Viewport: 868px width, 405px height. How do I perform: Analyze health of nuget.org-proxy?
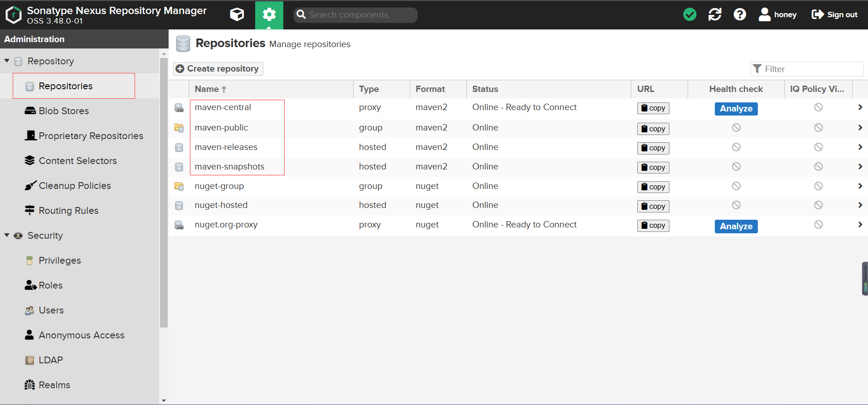(x=736, y=227)
